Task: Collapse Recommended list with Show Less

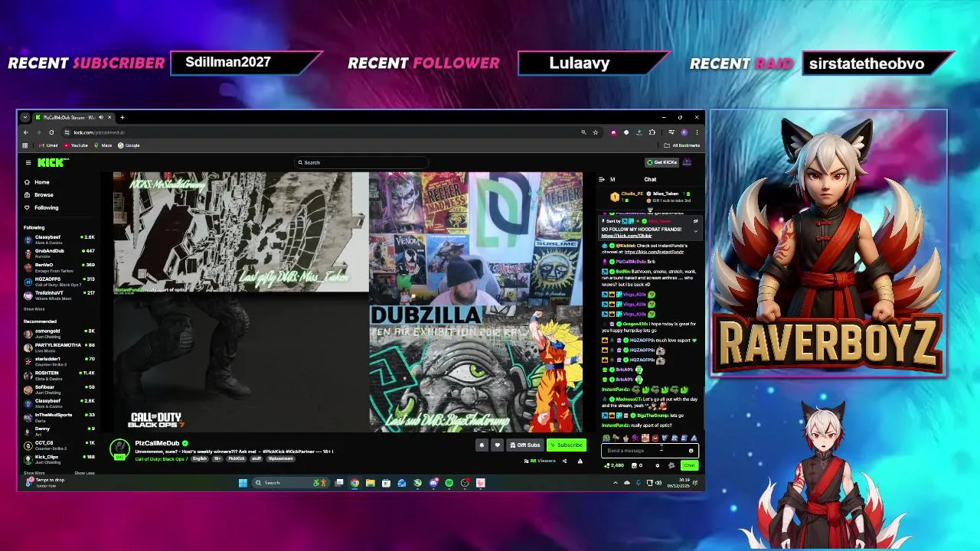Action: click(84, 473)
